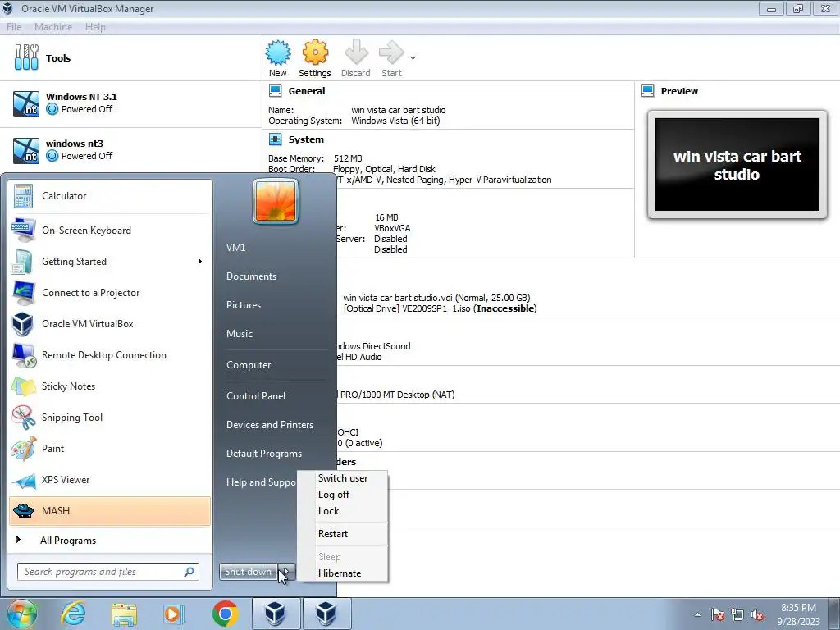The height and width of the screenshot is (630, 840).
Task: Open the arrow next to Shut down
Action: click(x=286, y=572)
